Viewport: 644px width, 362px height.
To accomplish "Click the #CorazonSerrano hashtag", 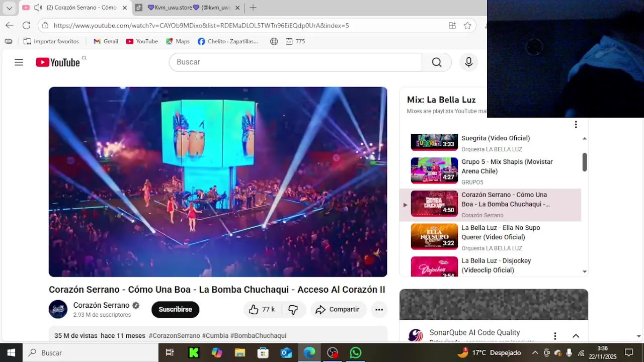I will click(x=174, y=335).
